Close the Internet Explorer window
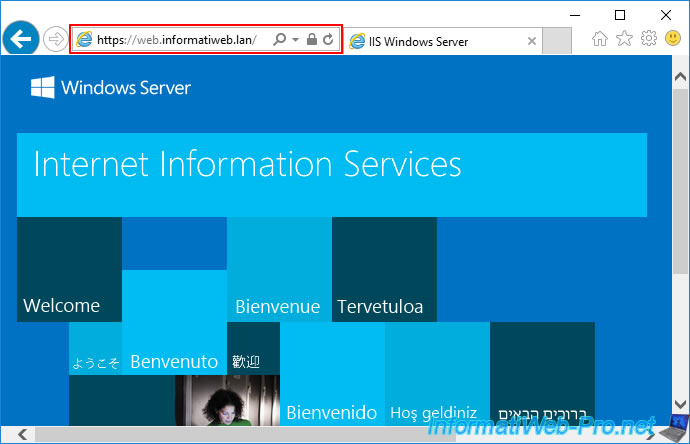The width and height of the screenshot is (690, 444). click(666, 15)
